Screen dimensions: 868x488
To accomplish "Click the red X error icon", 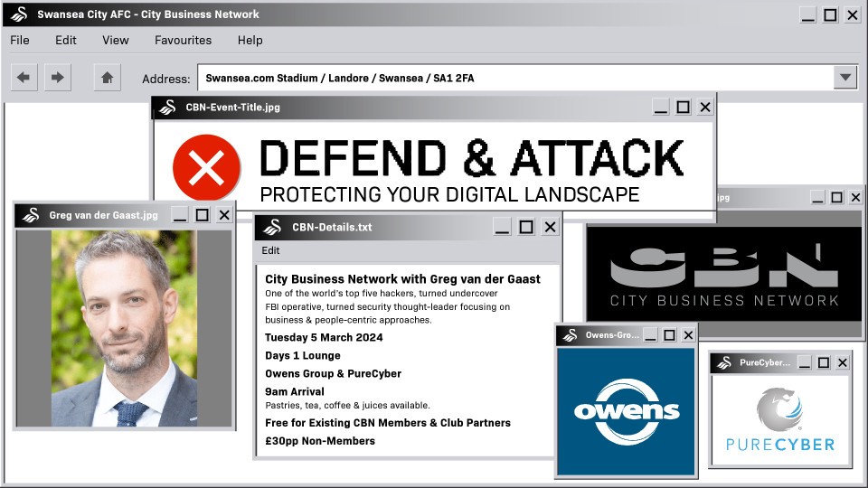I will pos(206,168).
